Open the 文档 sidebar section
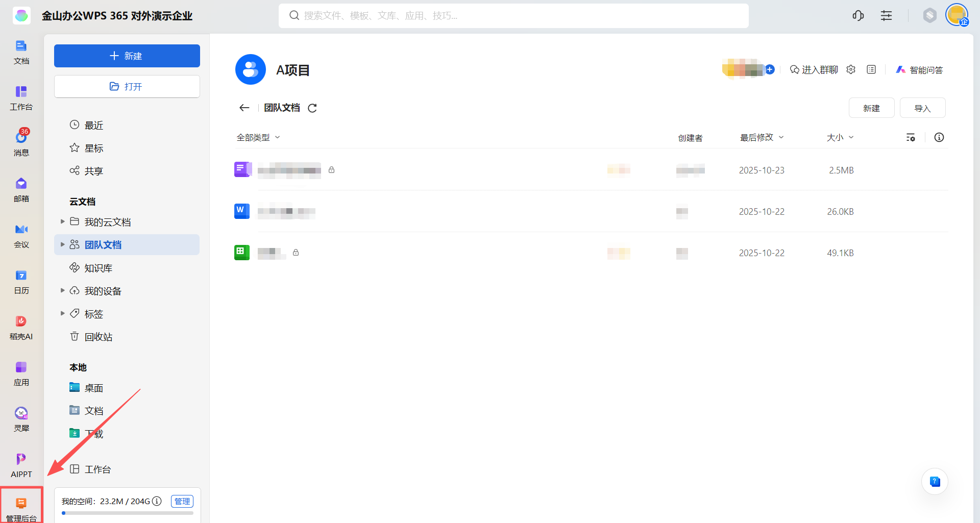Image resolution: width=980 pixels, height=523 pixels. [21, 52]
